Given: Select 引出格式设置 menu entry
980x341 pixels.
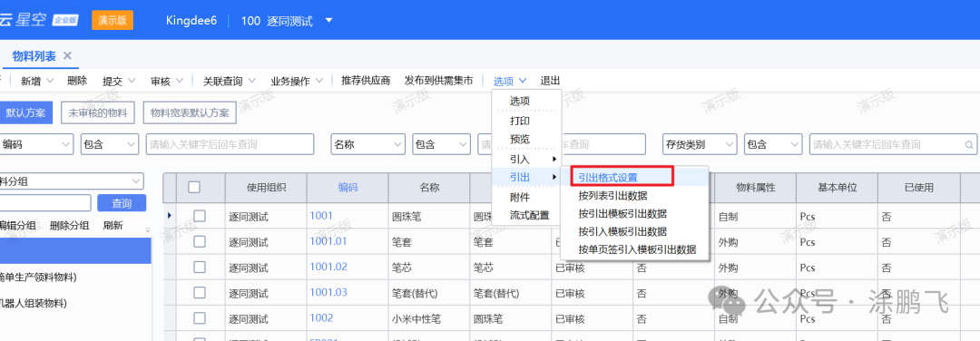Looking at the screenshot, I should (x=607, y=178).
